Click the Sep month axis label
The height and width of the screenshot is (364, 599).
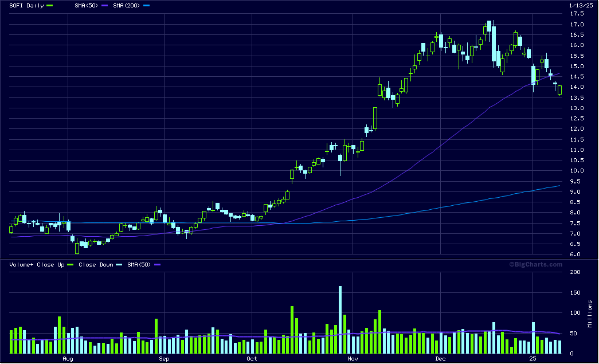164,359
